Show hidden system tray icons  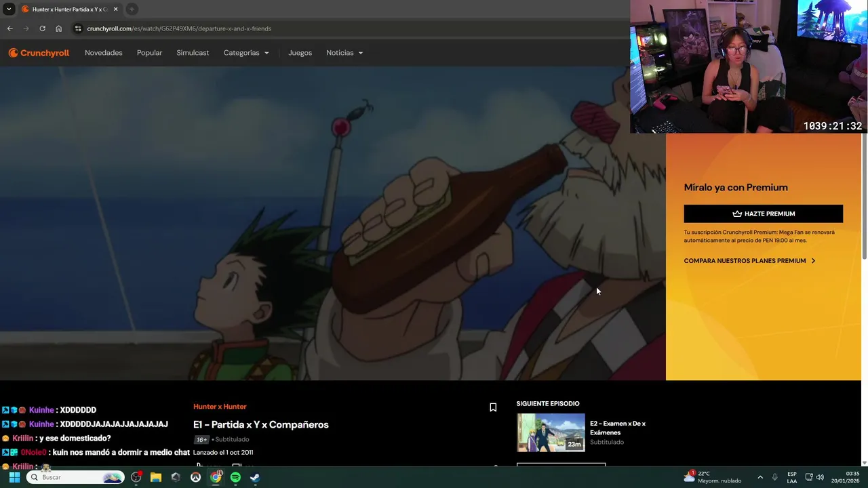[x=760, y=477]
